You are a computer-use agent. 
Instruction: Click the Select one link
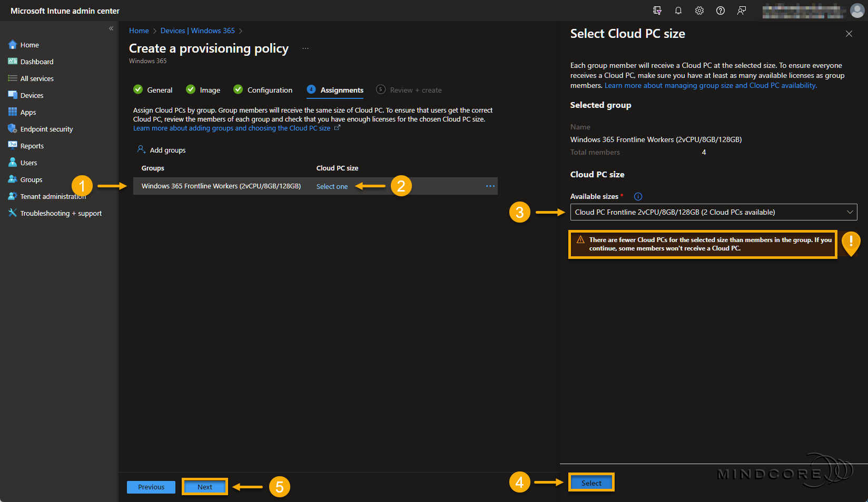tap(332, 187)
